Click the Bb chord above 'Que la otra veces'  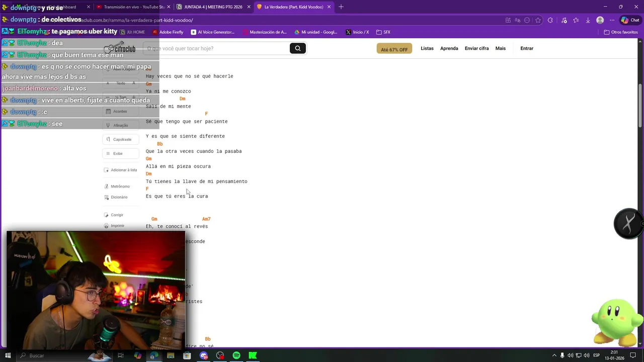pyautogui.click(x=160, y=144)
